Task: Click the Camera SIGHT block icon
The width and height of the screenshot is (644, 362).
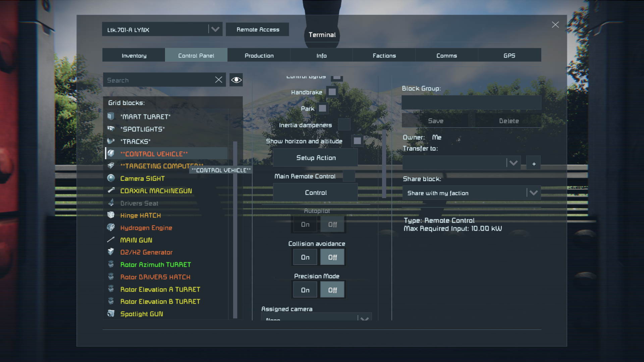Action: (x=111, y=178)
